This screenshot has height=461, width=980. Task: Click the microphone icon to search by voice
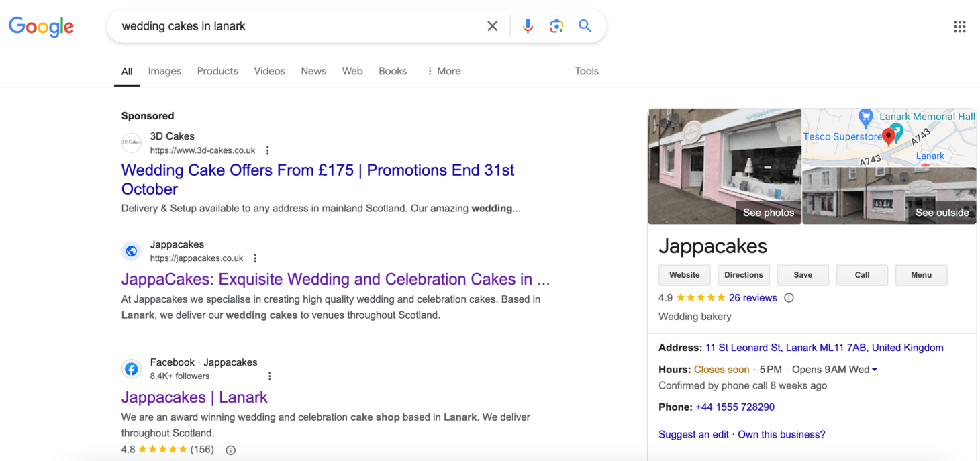coord(528,25)
